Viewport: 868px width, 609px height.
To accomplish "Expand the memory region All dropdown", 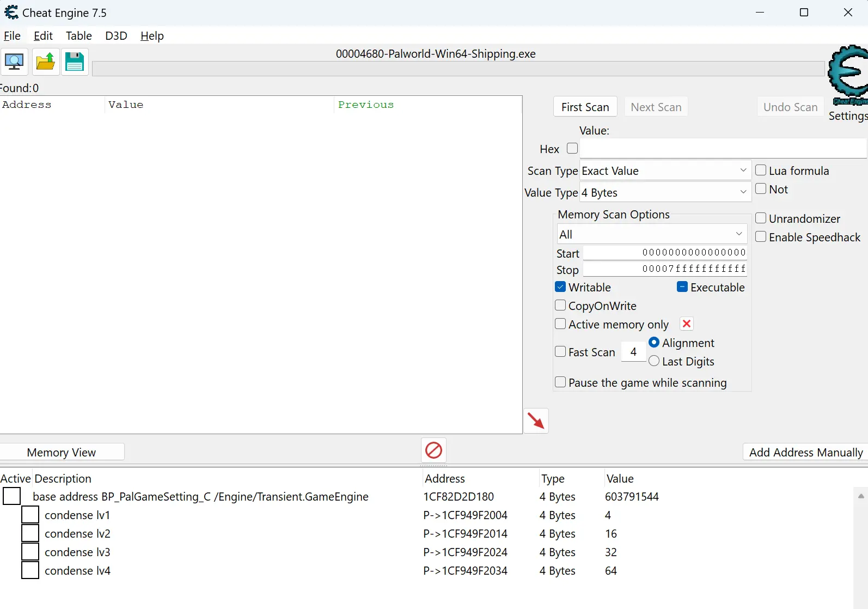I will (x=652, y=234).
